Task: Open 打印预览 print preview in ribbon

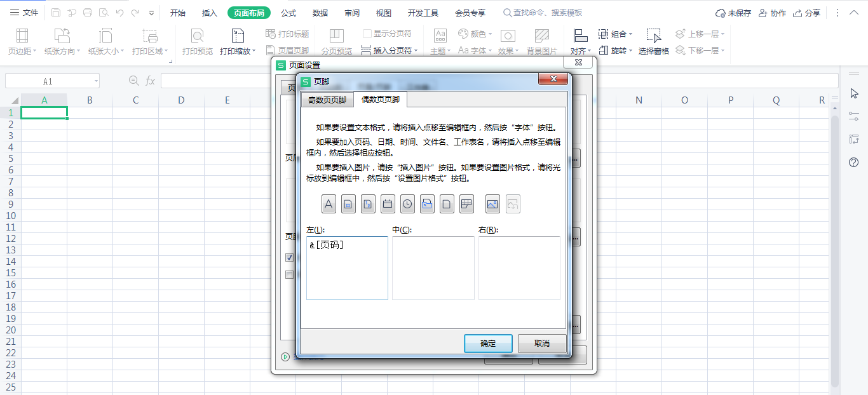Action: point(198,42)
